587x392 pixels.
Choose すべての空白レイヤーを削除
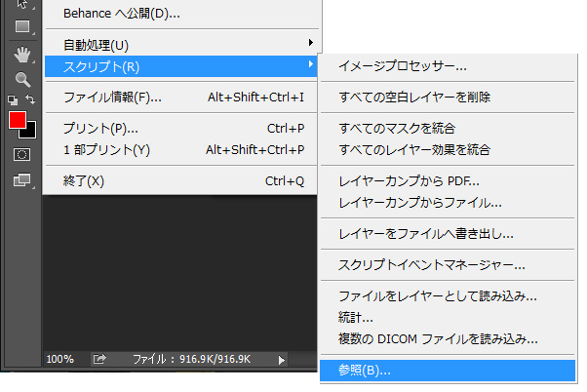448,98
